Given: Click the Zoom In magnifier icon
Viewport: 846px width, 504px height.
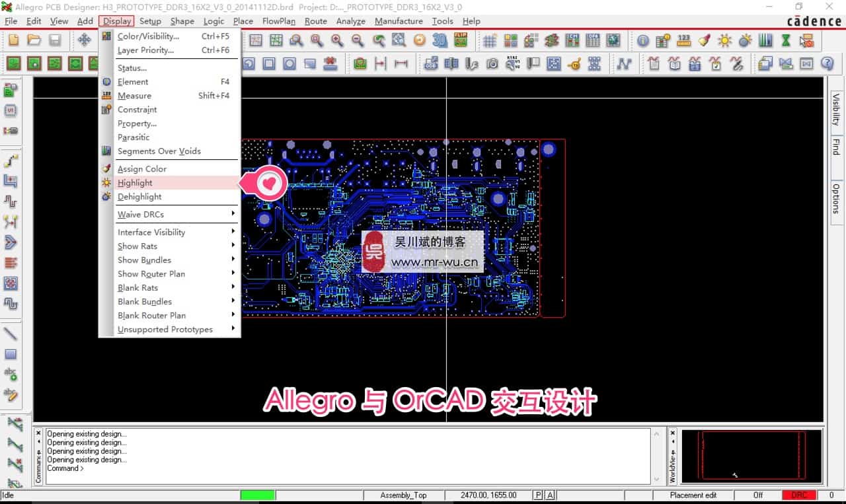Looking at the screenshot, I should [337, 40].
